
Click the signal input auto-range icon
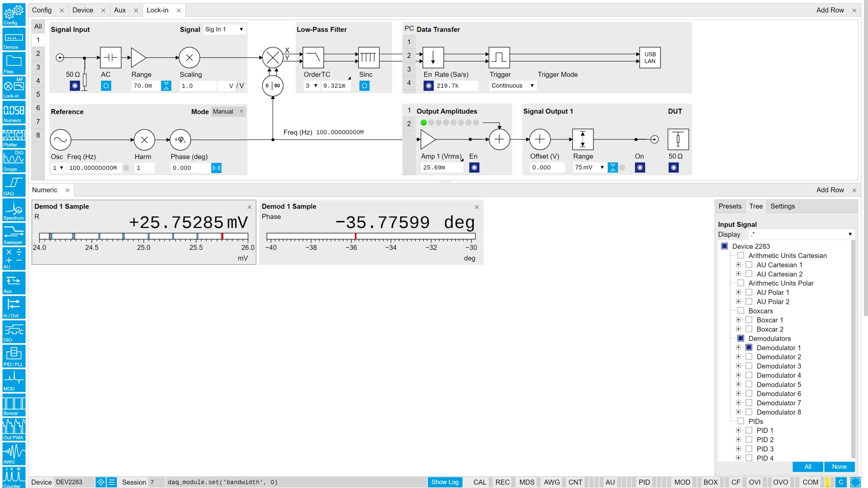pos(166,86)
